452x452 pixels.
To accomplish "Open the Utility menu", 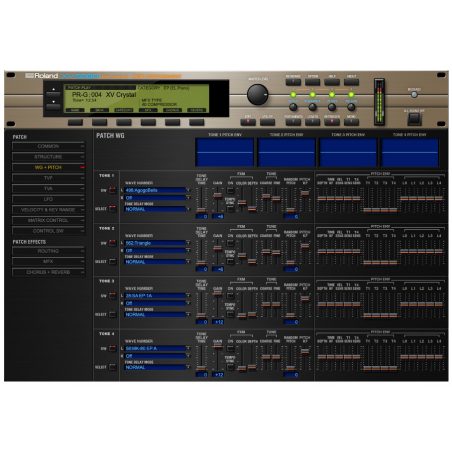I will pyautogui.click(x=267, y=122).
